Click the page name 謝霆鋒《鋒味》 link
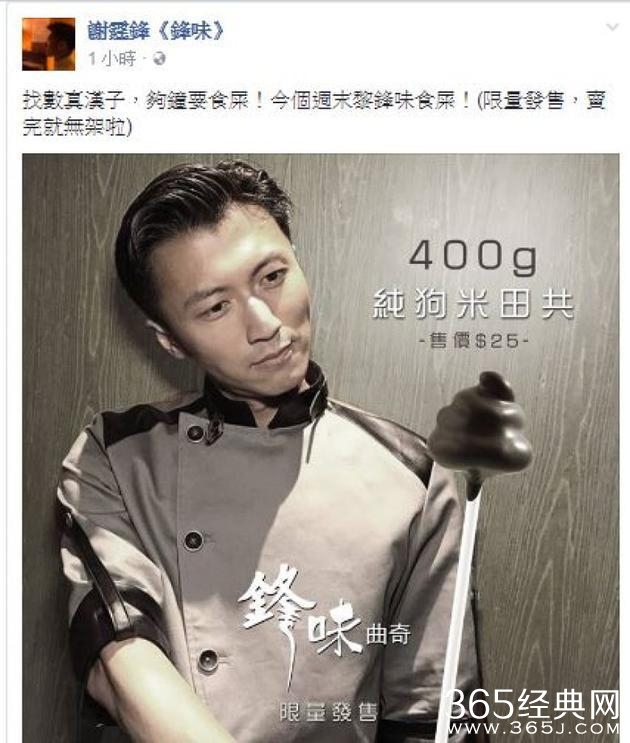The image size is (630, 743). click(x=156, y=31)
